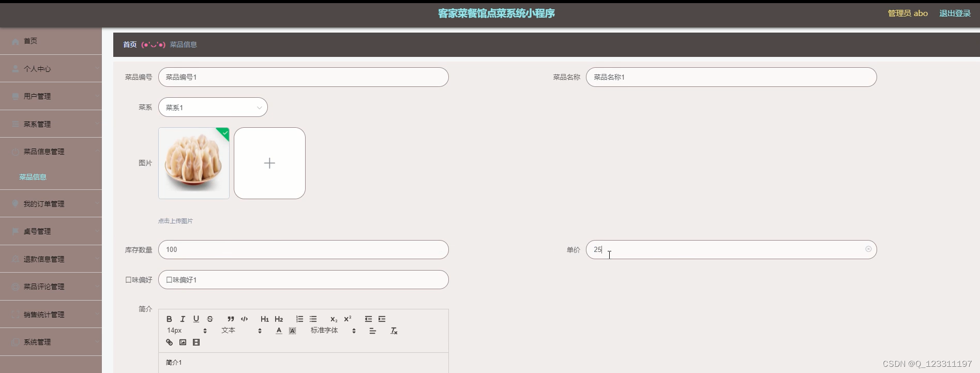Image resolution: width=980 pixels, height=373 pixels.
Task: Open the 菜系 select dropdown
Action: [213, 107]
